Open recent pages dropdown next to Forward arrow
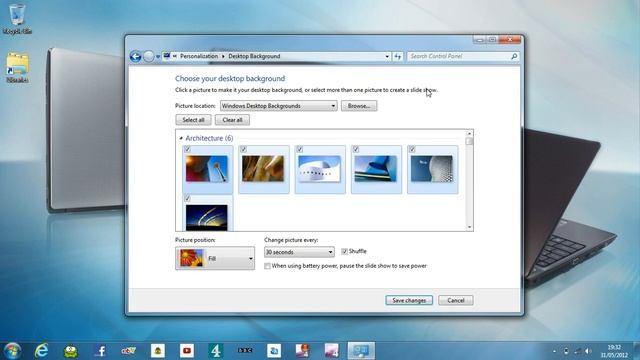Screen dimensions: 640x360 tap(158, 57)
